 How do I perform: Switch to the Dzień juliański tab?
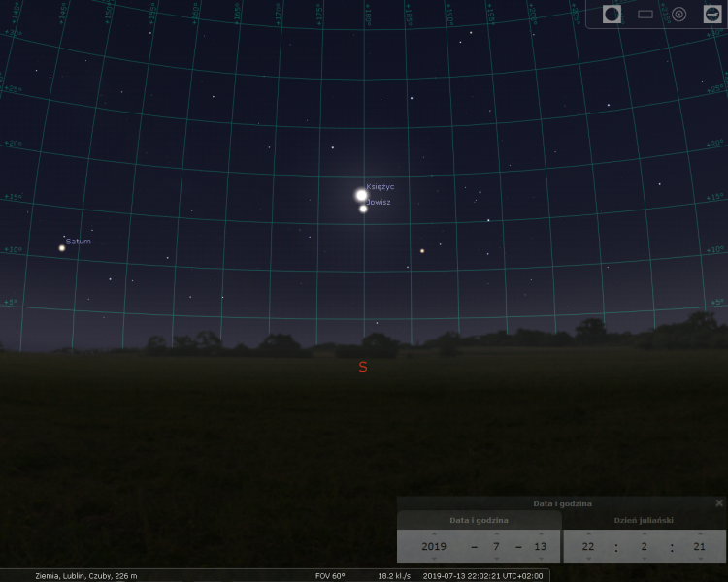point(645,521)
